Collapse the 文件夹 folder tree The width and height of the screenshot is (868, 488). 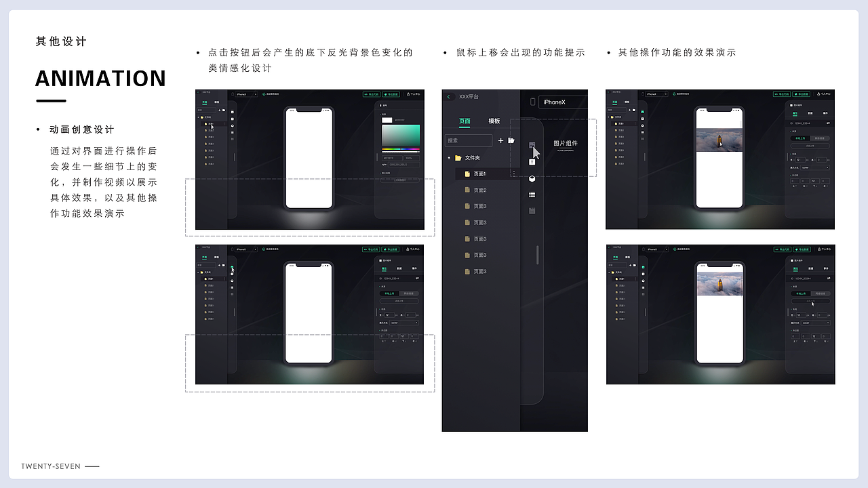449,157
